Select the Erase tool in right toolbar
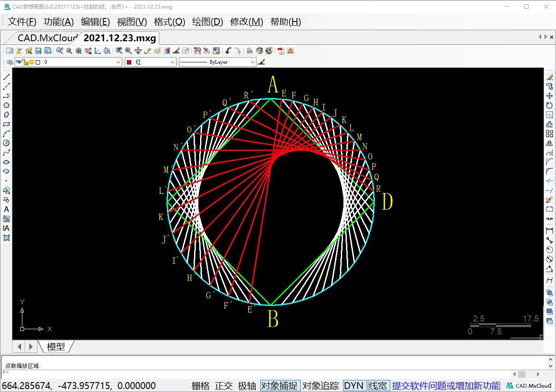Image resolution: width=556 pixels, height=392 pixels. coord(550,77)
